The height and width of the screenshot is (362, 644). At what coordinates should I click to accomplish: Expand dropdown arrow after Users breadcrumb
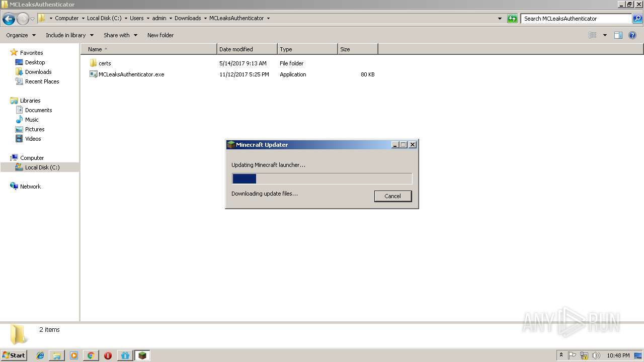[x=148, y=18]
